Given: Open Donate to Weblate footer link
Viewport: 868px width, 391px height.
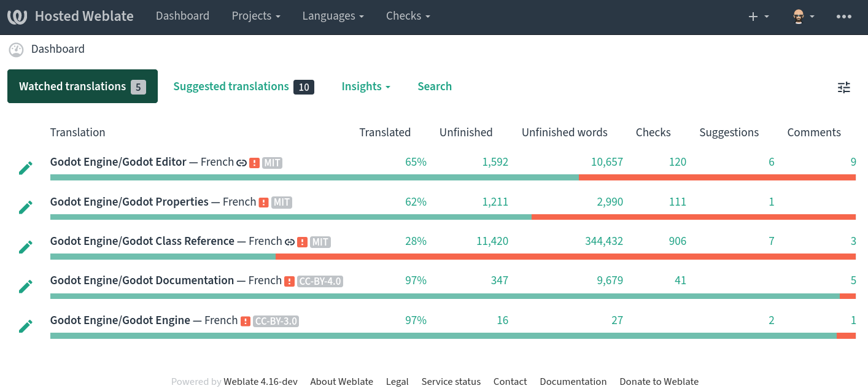Looking at the screenshot, I should tap(659, 382).
